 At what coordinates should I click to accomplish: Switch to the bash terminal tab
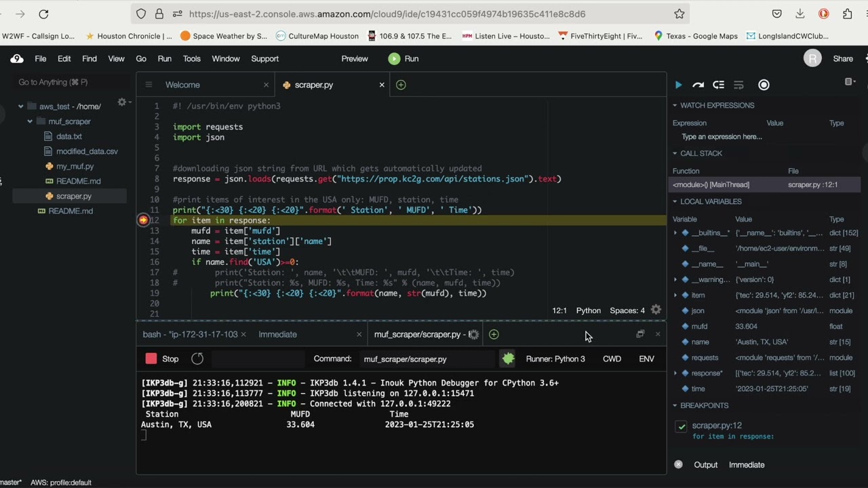pyautogui.click(x=190, y=334)
